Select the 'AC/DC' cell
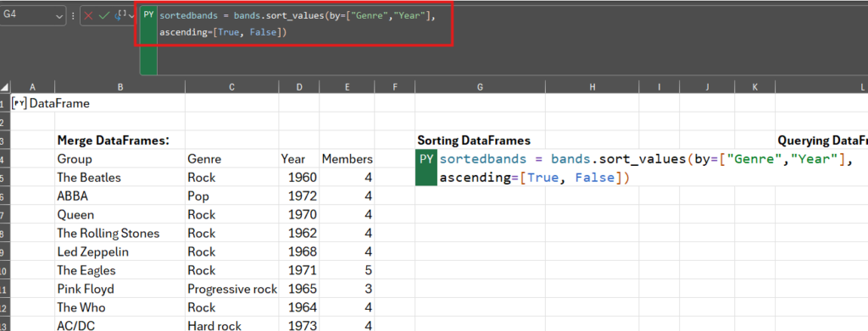This screenshot has width=868, height=331. 120,325
